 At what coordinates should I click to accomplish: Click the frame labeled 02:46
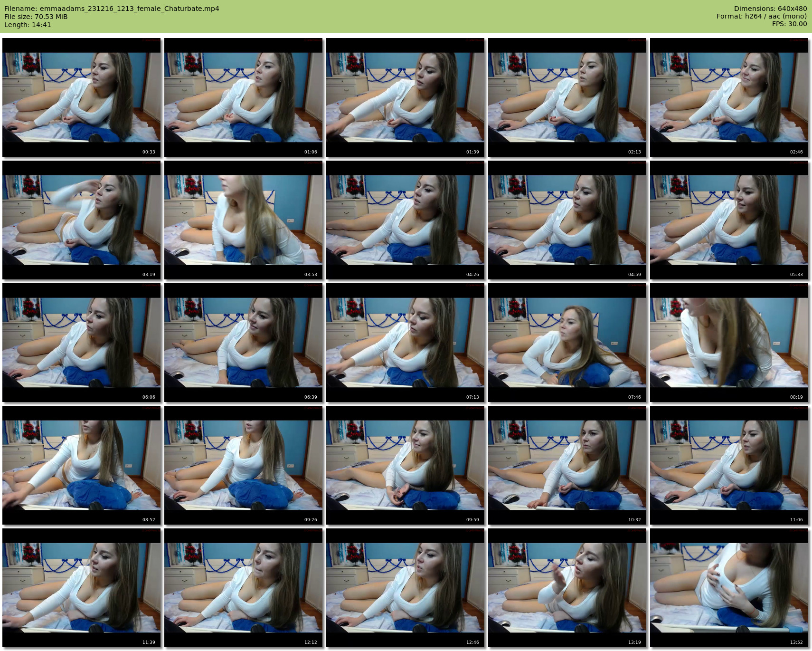729,97
